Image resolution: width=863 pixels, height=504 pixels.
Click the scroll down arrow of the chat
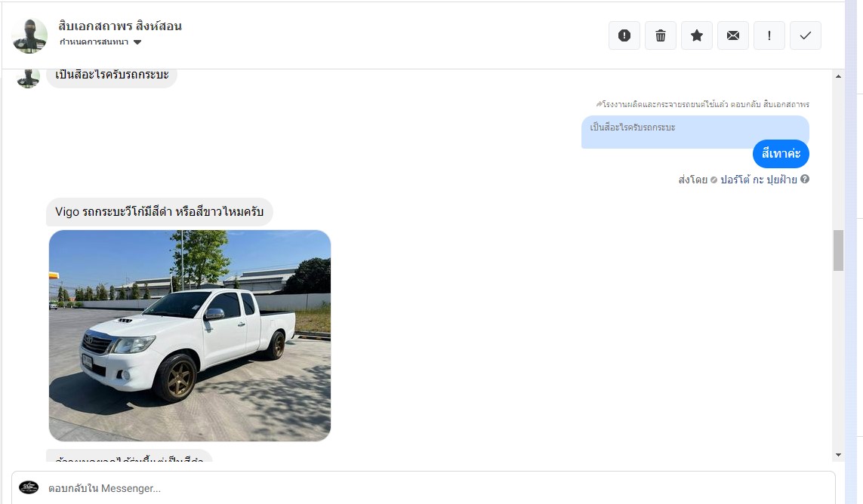click(x=838, y=455)
